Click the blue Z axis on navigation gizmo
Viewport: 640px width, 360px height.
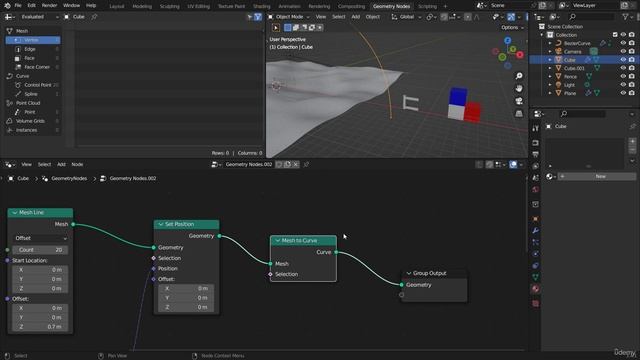[x=507, y=40]
